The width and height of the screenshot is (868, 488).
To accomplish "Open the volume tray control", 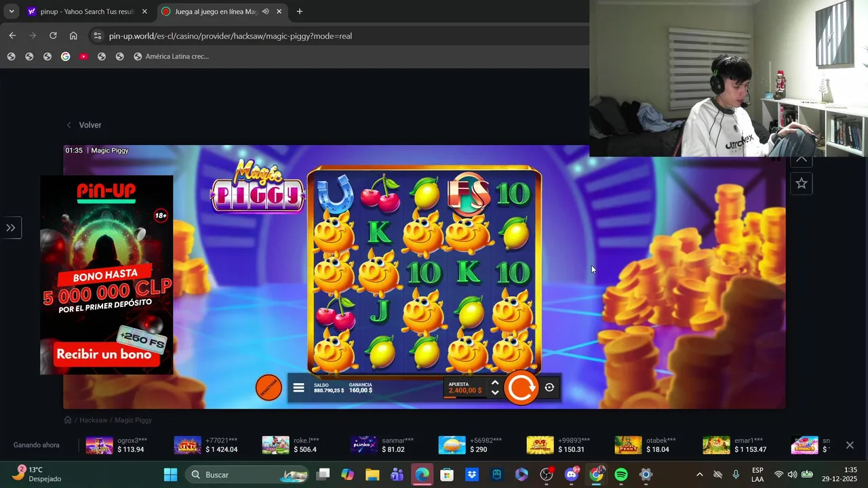I will tap(792, 474).
